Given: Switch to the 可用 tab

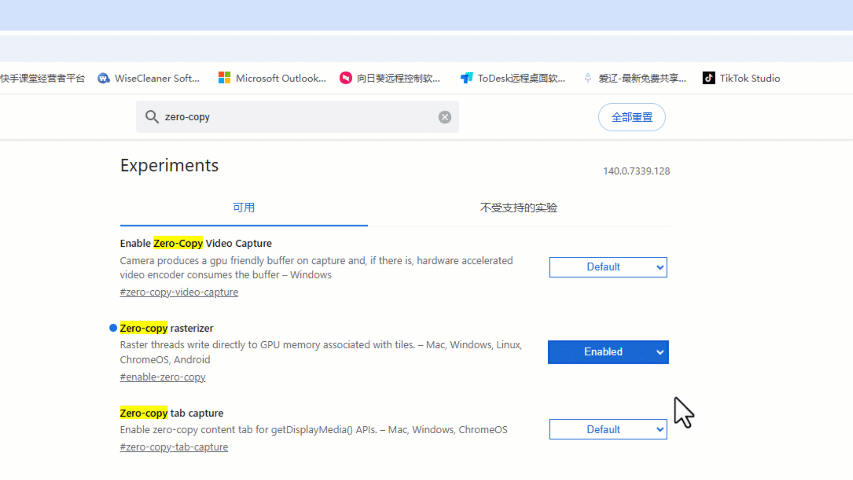Looking at the screenshot, I should coord(244,207).
